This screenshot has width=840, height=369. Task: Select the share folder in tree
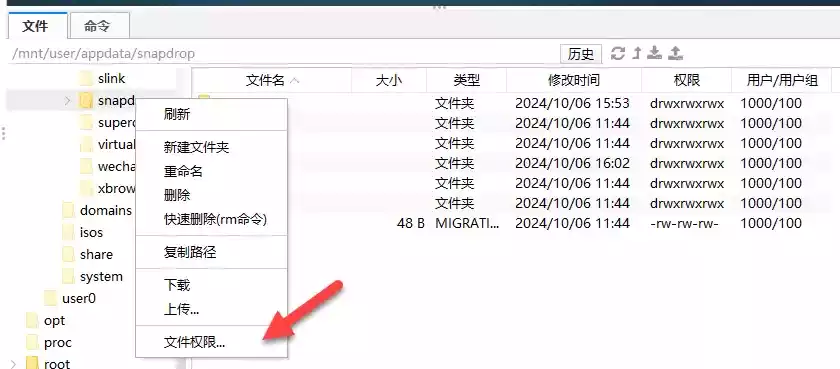pyautogui.click(x=96, y=254)
